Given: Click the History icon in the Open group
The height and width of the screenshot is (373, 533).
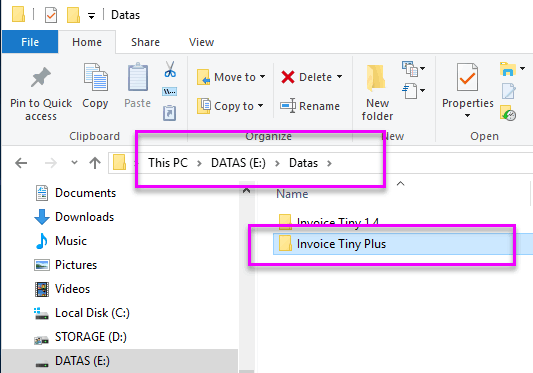Looking at the screenshot, I should [508, 113].
